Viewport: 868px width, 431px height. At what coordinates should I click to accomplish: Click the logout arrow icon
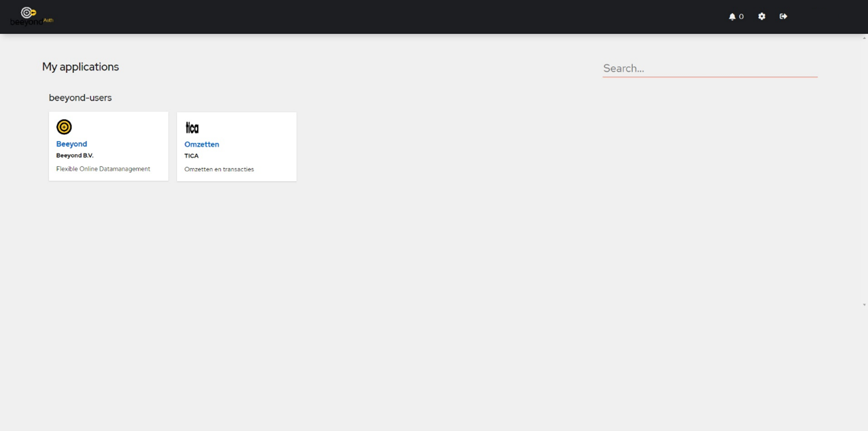tap(783, 16)
